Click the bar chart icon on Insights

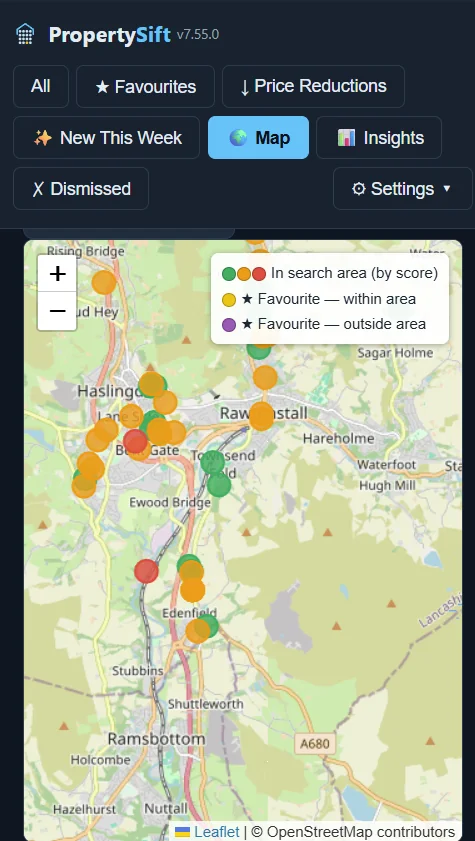346,138
